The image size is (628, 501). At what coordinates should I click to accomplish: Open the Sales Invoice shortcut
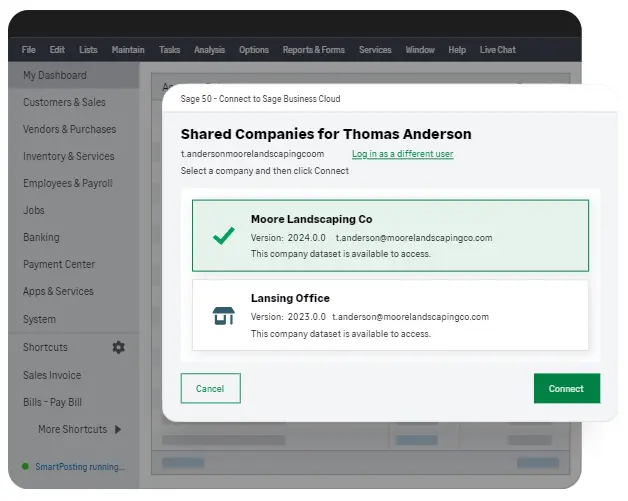52,375
